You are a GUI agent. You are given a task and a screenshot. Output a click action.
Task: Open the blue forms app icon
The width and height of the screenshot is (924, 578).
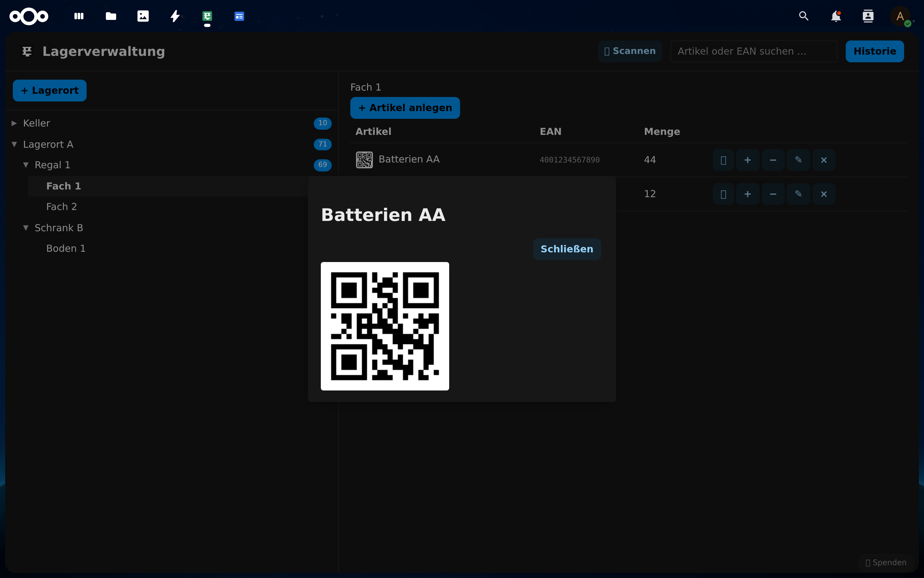(x=239, y=16)
